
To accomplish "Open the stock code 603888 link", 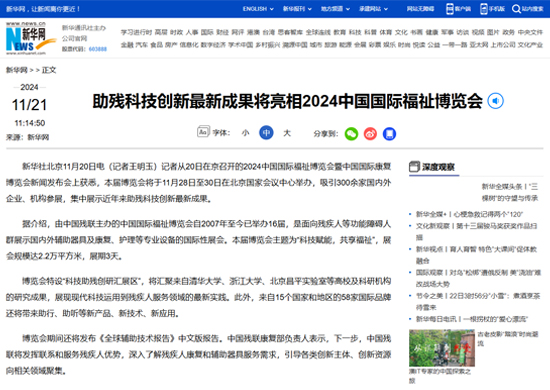I will 98,49.
